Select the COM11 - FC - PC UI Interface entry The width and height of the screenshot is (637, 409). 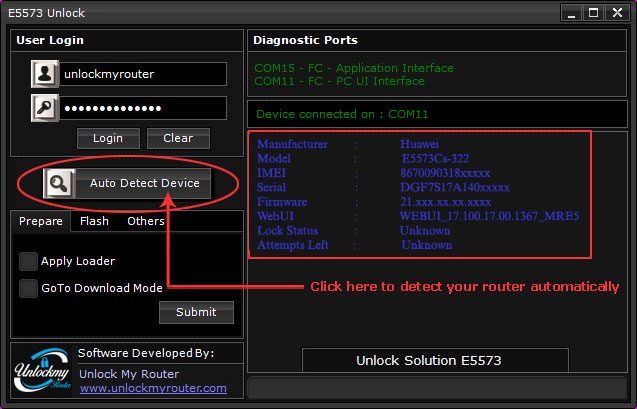point(339,81)
